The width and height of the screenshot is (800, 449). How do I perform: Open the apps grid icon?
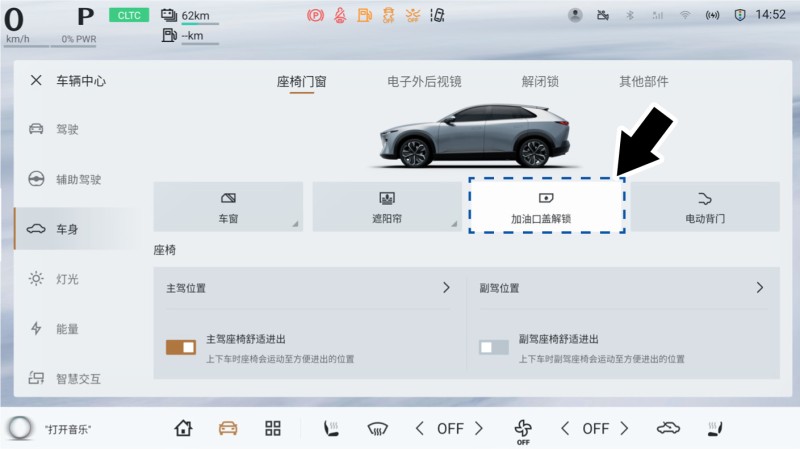(273, 428)
